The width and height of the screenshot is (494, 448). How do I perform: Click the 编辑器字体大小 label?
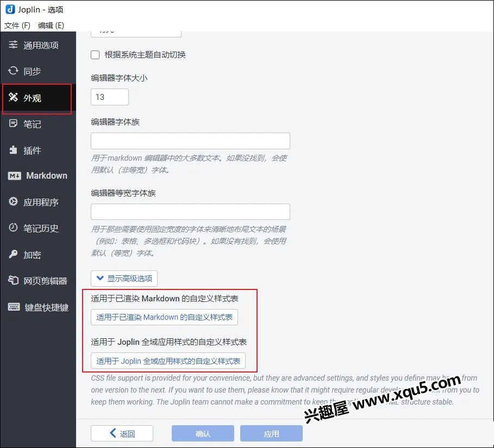click(x=119, y=78)
